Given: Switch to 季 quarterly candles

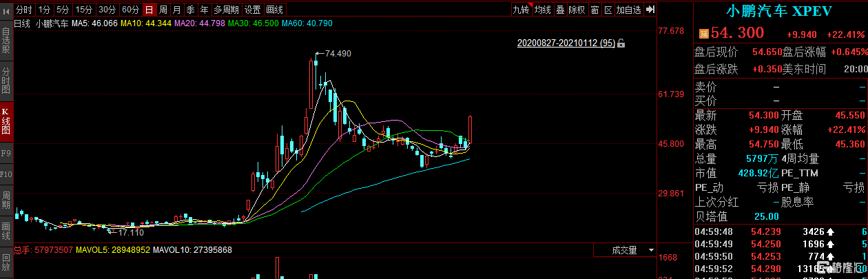Looking at the screenshot, I should tap(190, 10).
